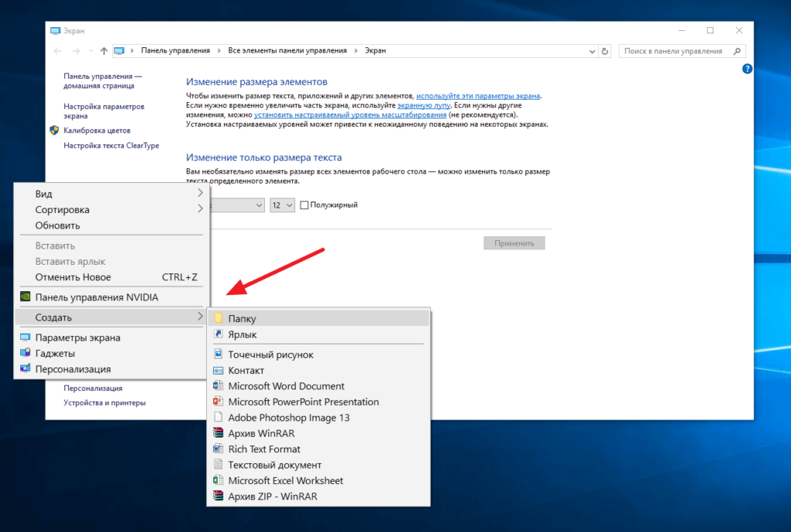Open the element type dropdown left of size 12
Image resolution: width=791 pixels, height=532 pixels.
[237, 205]
